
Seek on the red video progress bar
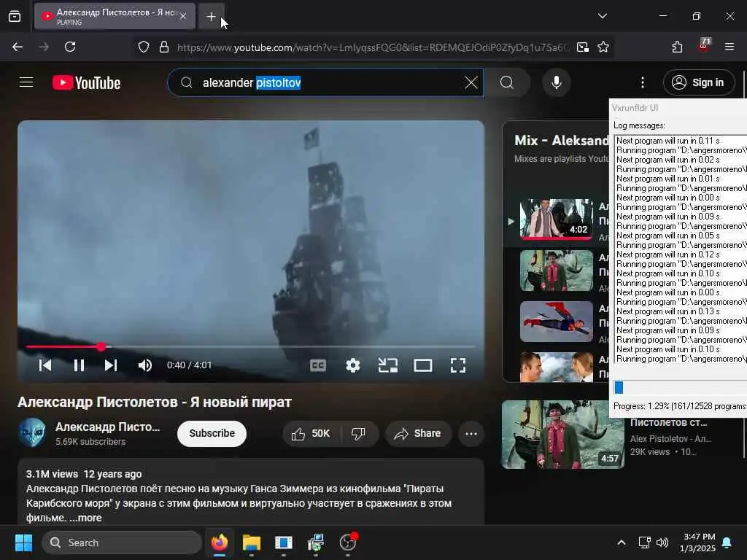pos(251,346)
